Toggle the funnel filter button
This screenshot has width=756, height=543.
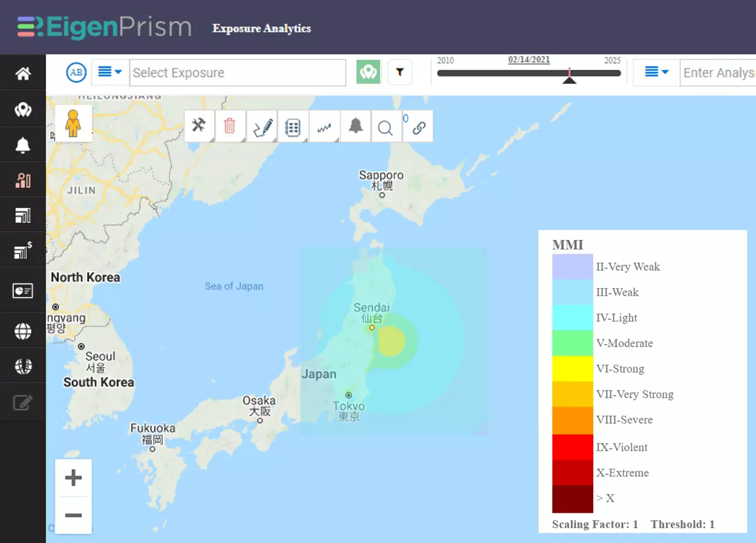click(x=400, y=72)
